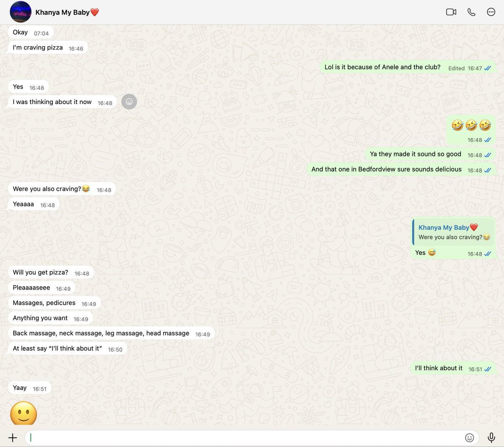Open contact info via Khanya My Baby name
504x447 pixels.
click(x=67, y=12)
